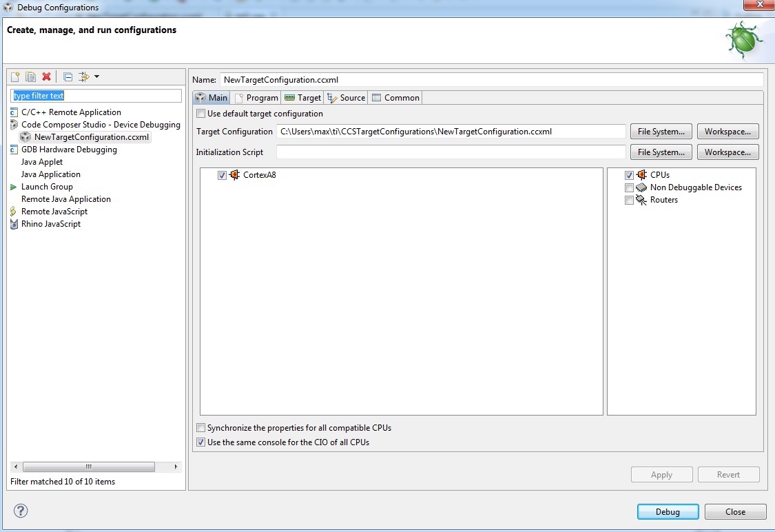Select Rhino JavaScript configuration type

pos(51,223)
